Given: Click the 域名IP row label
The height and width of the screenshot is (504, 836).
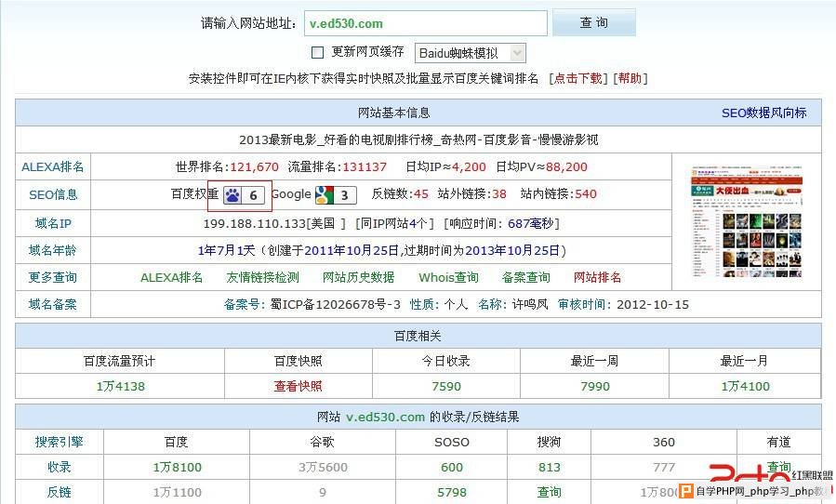Looking at the screenshot, I should click(x=53, y=223).
